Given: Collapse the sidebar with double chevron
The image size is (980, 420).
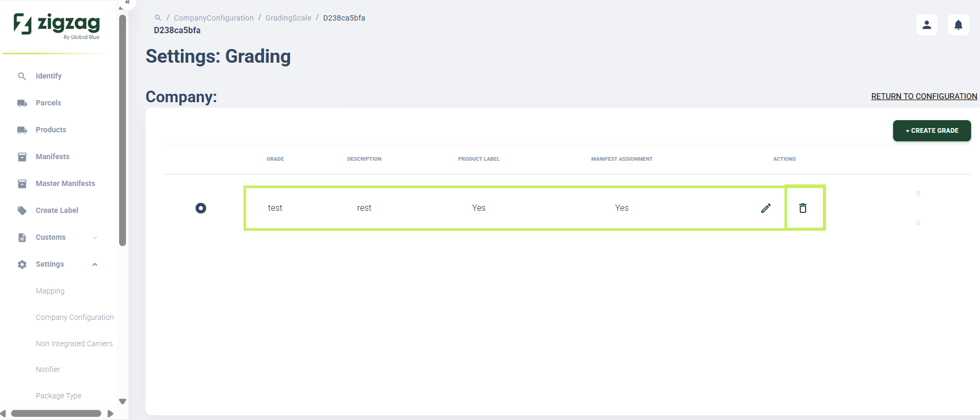Looking at the screenshot, I should click(127, 3).
